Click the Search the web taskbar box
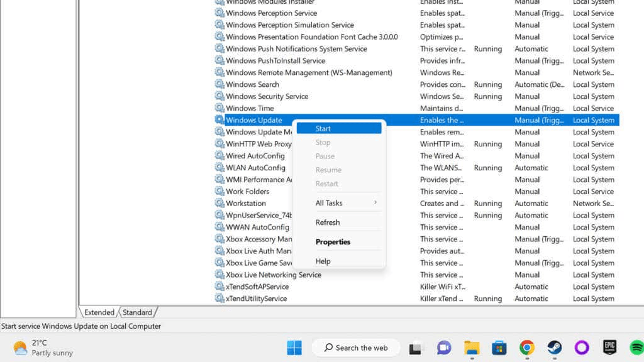 [x=356, y=348]
